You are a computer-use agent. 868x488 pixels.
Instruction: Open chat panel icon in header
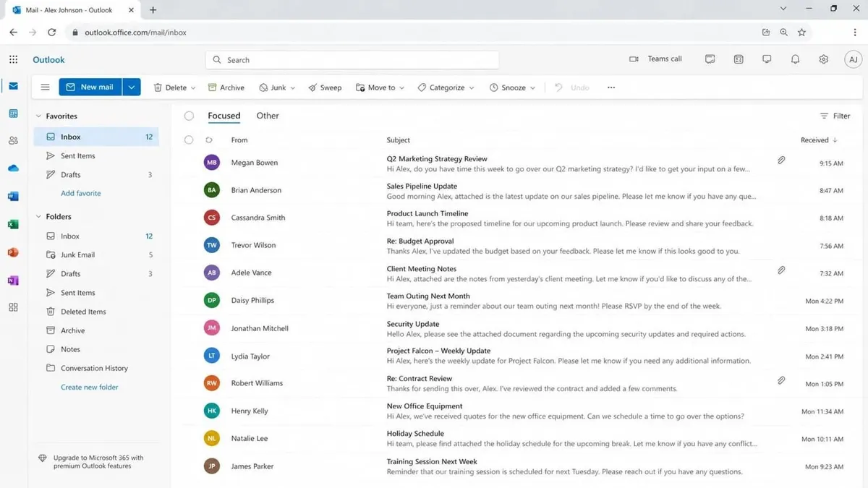coord(710,59)
